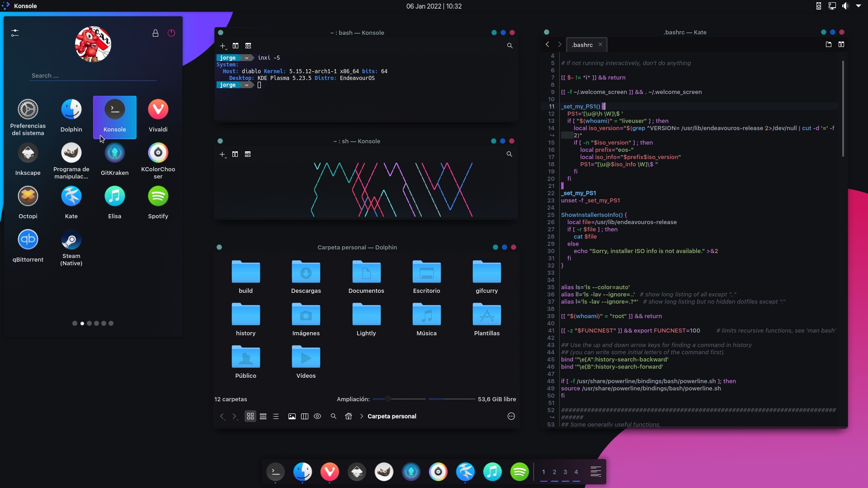
Task: Go to previous tab arrow in Kate
Action: coord(547,44)
